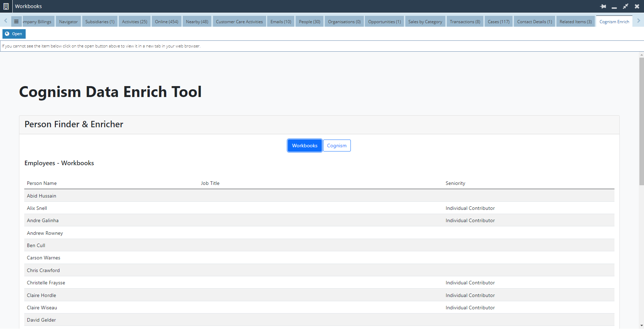
Task: Select the Nearby (48) tab
Action: (x=197, y=21)
